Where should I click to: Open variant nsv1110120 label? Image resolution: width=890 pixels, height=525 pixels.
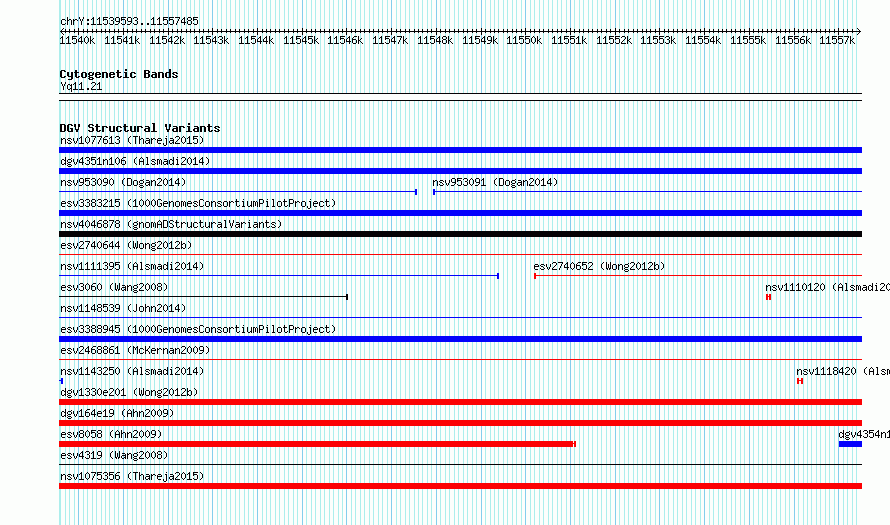pyautogui.click(x=827, y=287)
